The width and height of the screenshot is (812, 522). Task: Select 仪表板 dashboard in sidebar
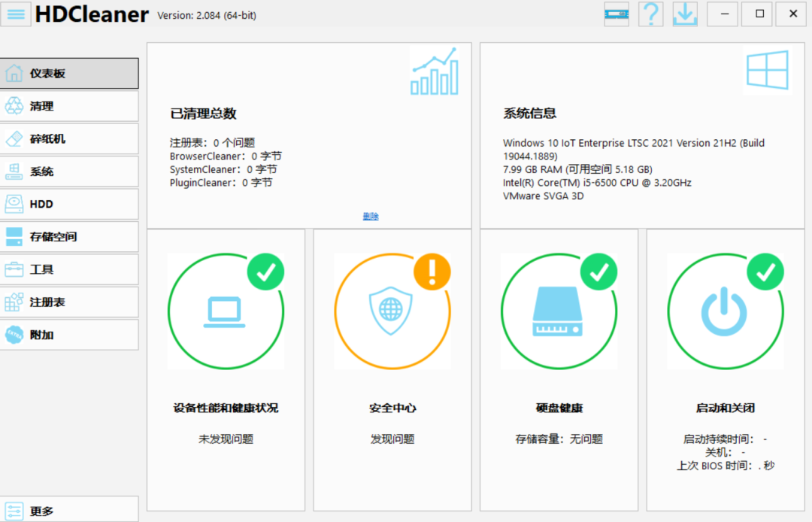tap(69, 74)
